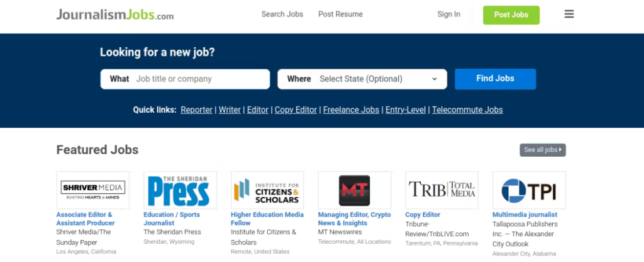
Task: Click the TPI logo image
Action: tap(529, 190)
